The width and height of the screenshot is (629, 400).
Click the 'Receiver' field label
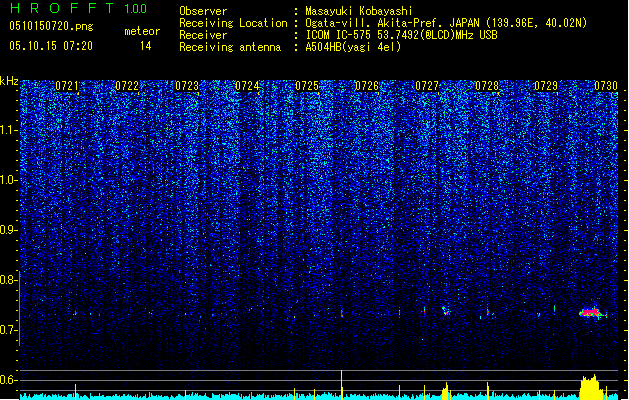(203, 35)
